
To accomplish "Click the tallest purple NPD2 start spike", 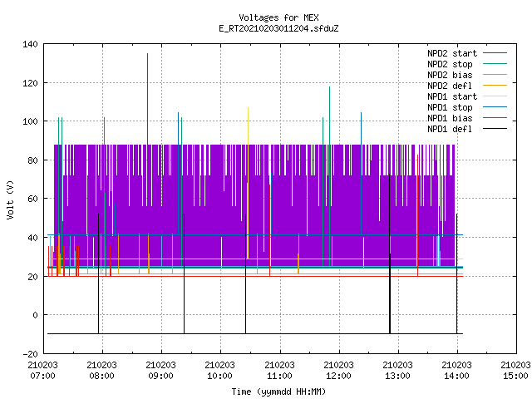I will click(148, 99).
